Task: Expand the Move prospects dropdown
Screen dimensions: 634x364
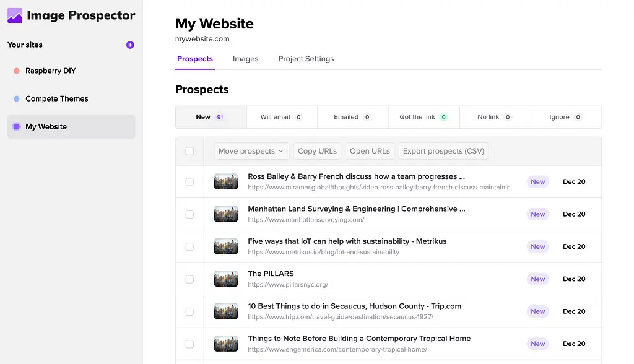Action: pyautogui.click(x=251, y=151)
